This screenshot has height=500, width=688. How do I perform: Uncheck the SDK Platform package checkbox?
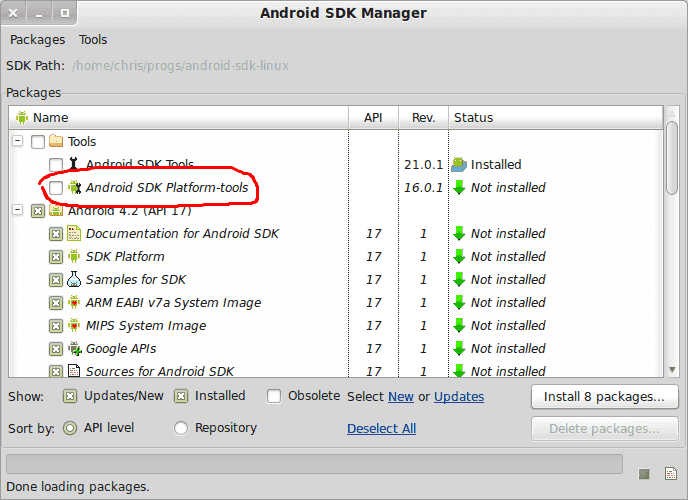(56, 257)
